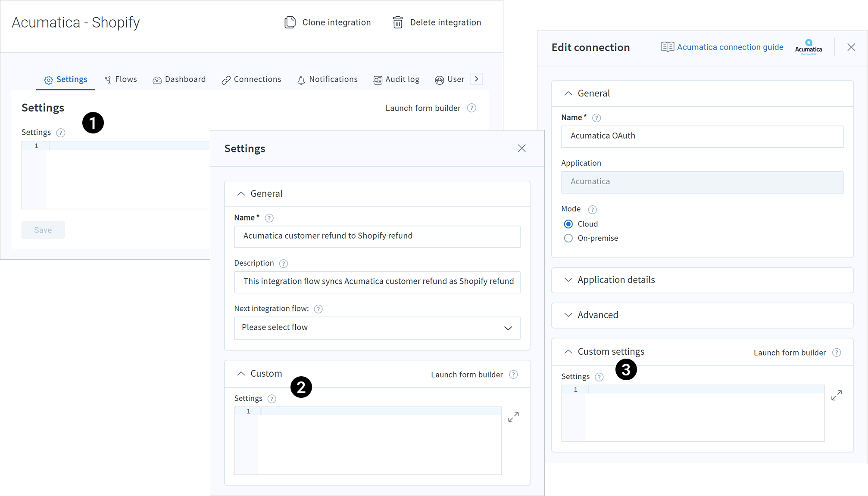Select the Cloud mode radio button
Viewport: 868px width, 496px height.
click(568, 224)
